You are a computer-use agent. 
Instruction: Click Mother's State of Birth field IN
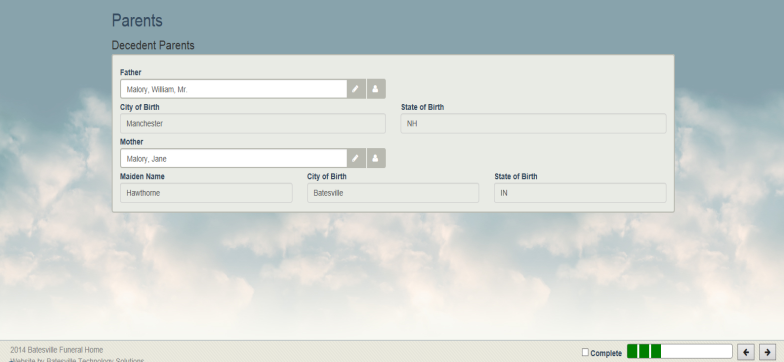pyautogui.click(x=580, y=193)
